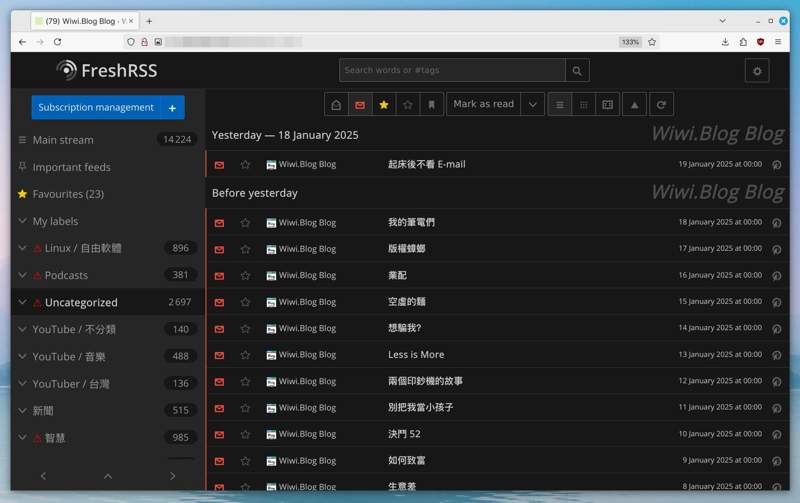Collapse Uncategorized category chevron
The image size is (800, 503).
(22, 302)
